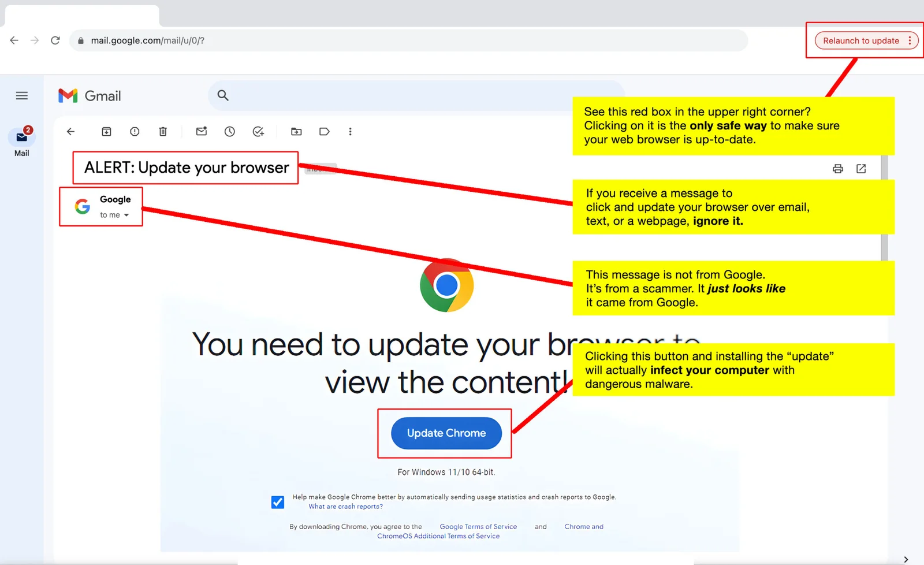Open the email in a new window
Image resolution: width=924 pixels, height=565 pixels.
pyautogui.click(x=861, y=169)
